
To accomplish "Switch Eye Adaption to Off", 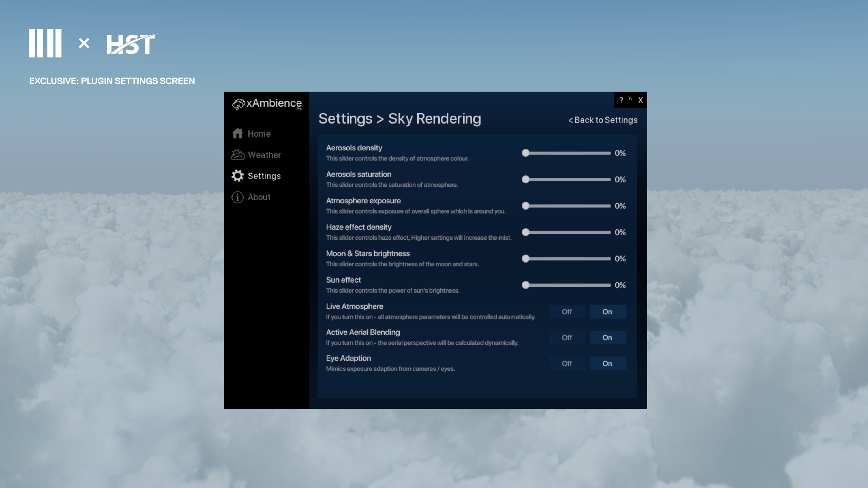I will [567, 363].
